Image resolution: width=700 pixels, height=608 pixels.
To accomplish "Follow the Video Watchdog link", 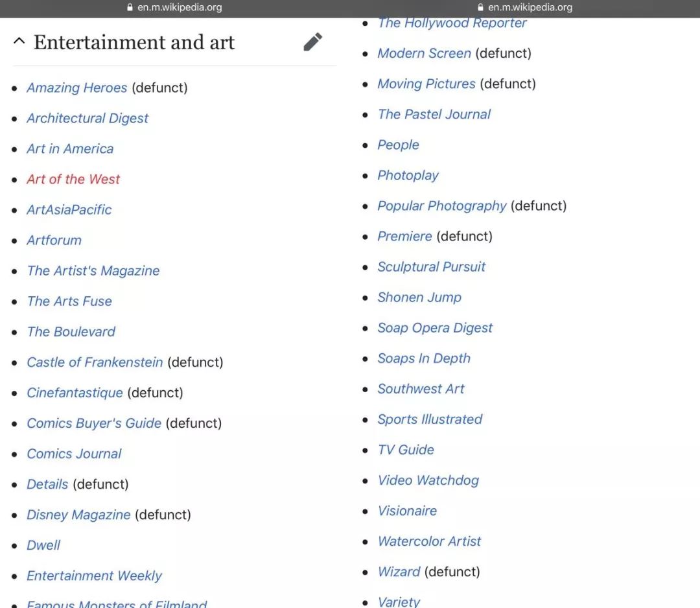I will click(428, 480).
